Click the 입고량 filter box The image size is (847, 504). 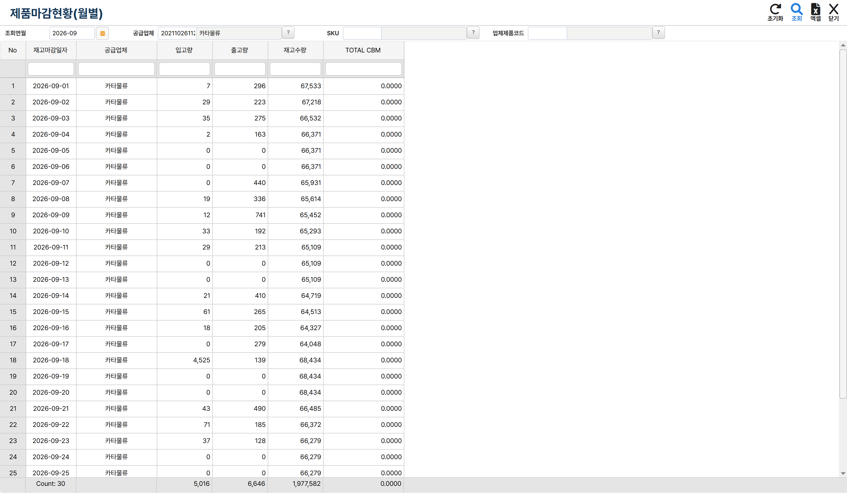pyautogui.click(x=185, y=69)
